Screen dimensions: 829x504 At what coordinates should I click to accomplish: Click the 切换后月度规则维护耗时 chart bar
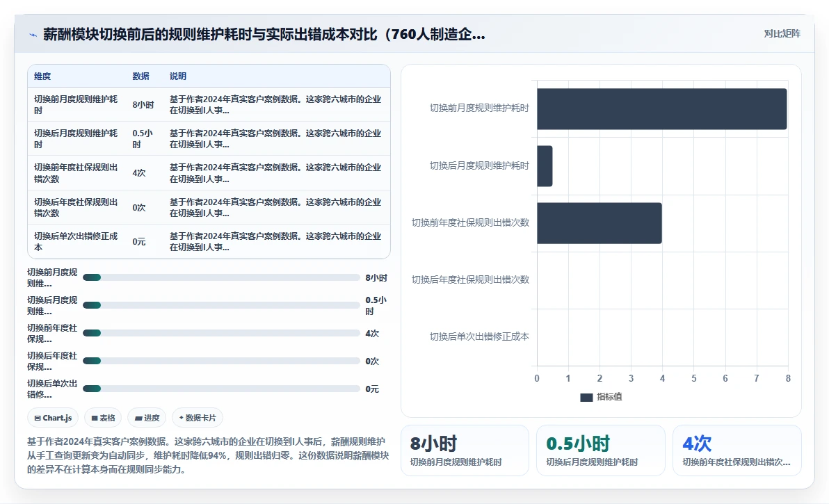pyautogui.click(x=545, y=166)
